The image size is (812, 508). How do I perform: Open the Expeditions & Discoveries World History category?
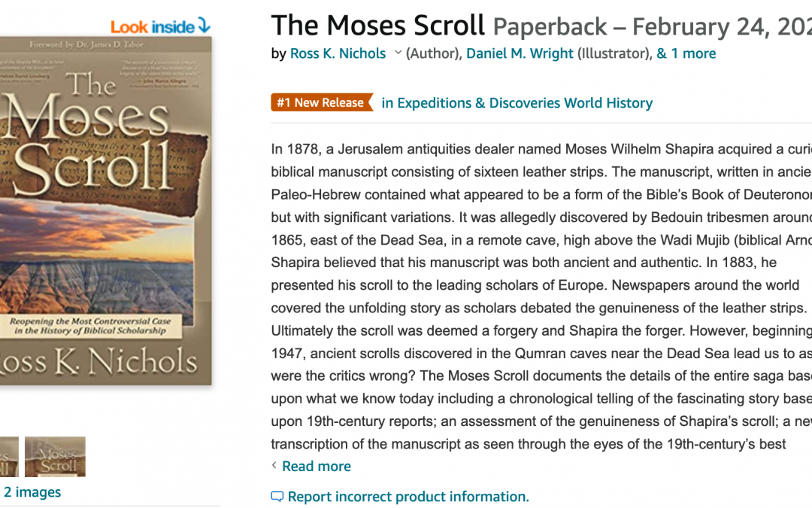tap(518, 103)
